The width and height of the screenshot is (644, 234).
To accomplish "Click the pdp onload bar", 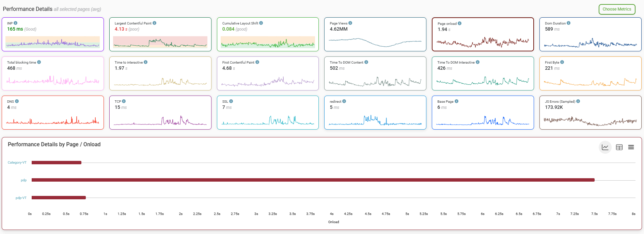I will click(x=313, y=180).
